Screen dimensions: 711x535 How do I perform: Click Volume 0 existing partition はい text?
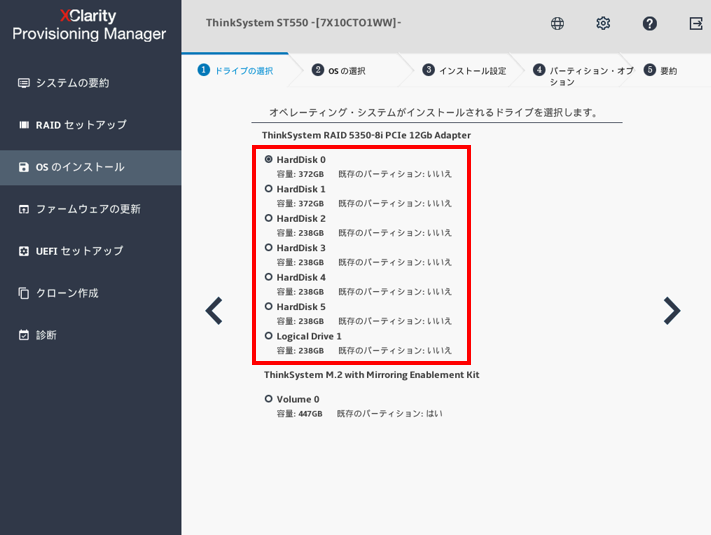(390, 414)
